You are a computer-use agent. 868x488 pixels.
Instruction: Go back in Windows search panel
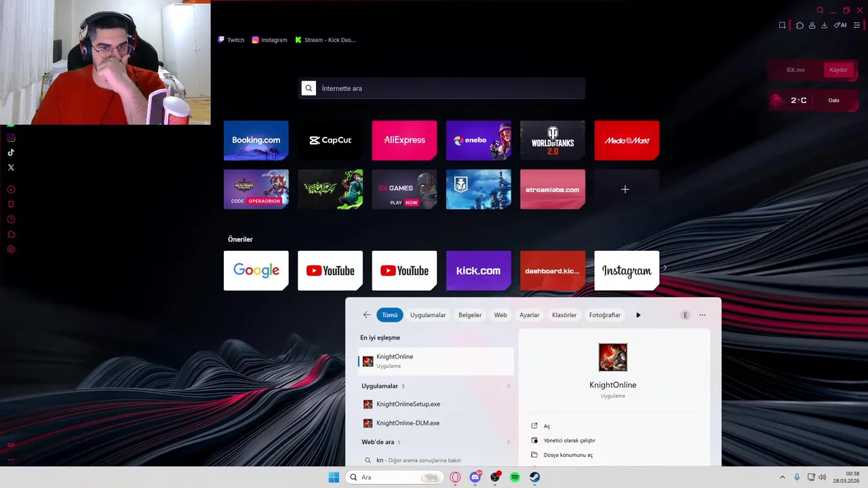click(x=367, y=315)
